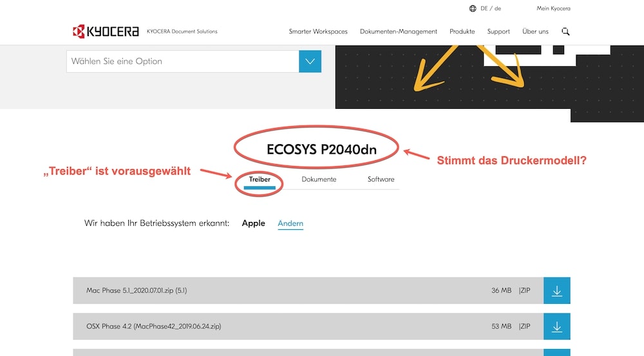Select the Treiber tab

point(260,180)
